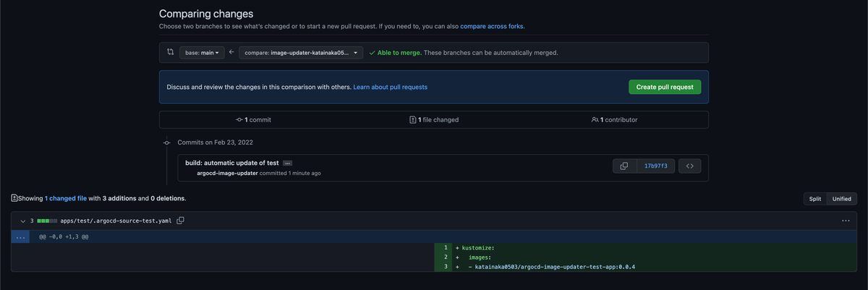
Task: Open the argocd-image-updater author link
Action: tap(228, 174)
